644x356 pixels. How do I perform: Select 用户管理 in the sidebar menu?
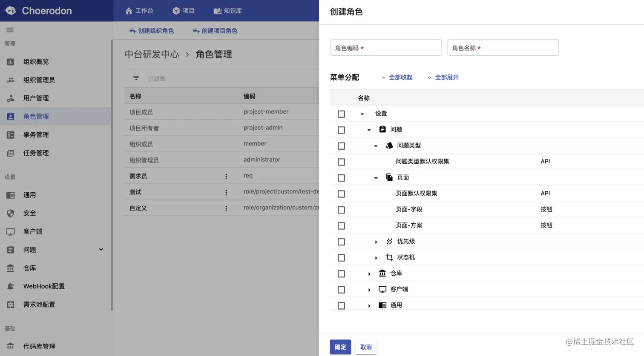click(x=55, y=98)
